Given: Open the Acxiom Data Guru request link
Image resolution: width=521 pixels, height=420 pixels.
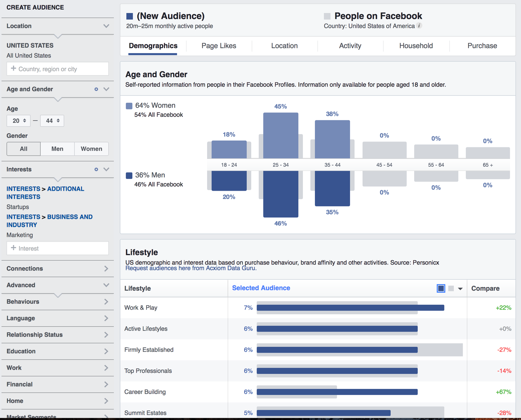Looking at the screenshot, I should pos(191,268).
